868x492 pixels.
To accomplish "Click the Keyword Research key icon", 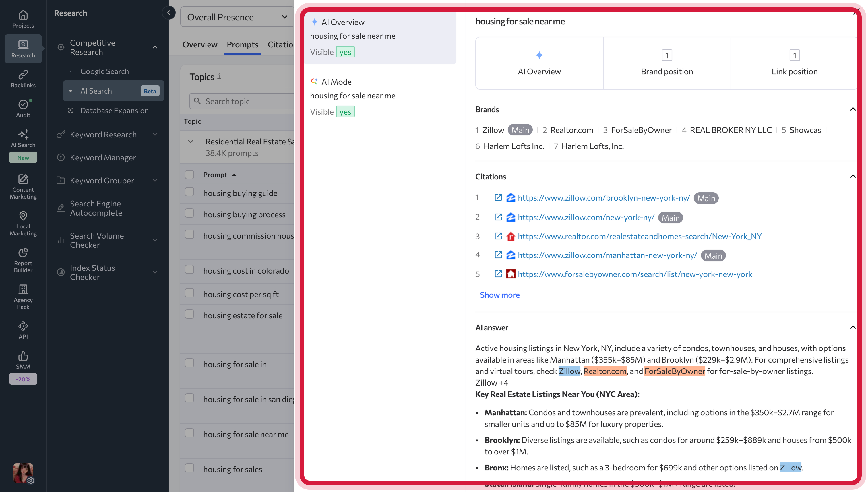I will [61, 135].
